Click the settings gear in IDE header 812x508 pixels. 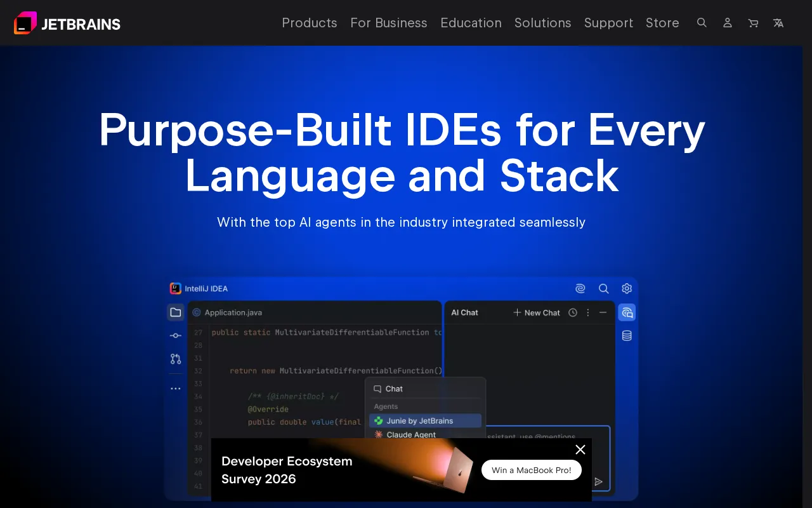627,288
